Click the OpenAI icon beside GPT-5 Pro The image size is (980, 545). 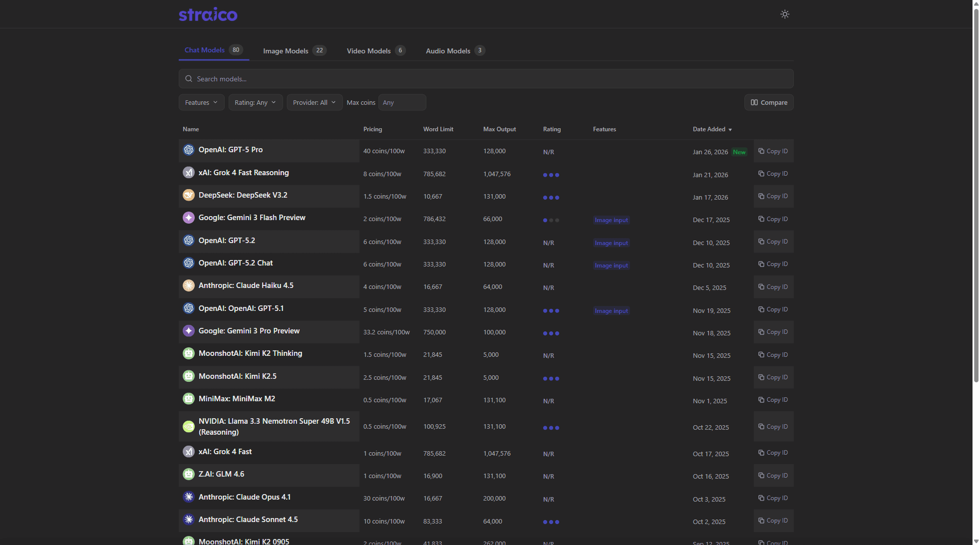point(189,150)
